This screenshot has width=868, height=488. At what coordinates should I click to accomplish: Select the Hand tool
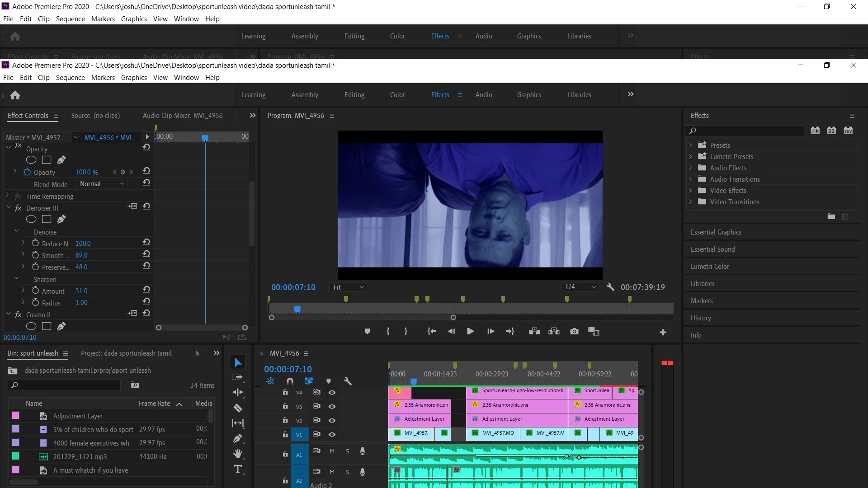238,453
